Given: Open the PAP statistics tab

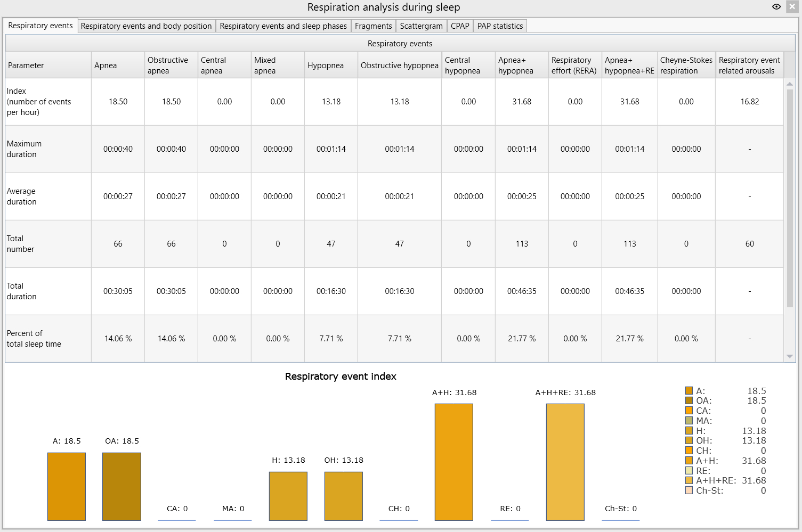Looking at the screenshot, I should [x=500, y=26].
